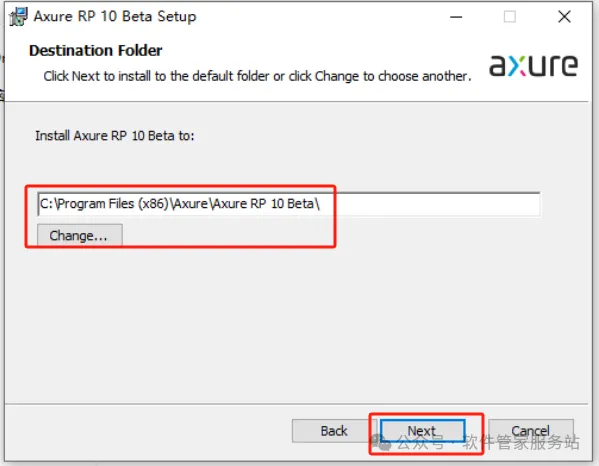
Task: Cancel the Axure installation
Action: [x=531, y=431]
